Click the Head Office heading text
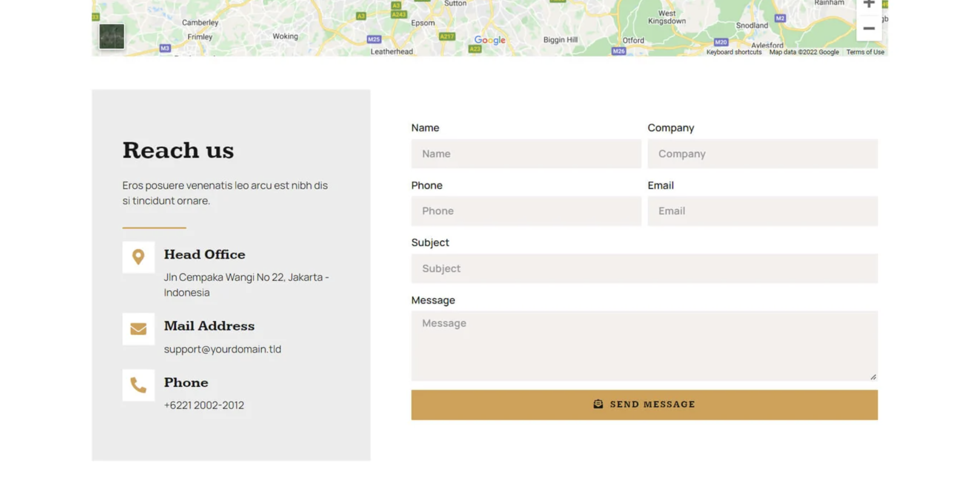980x499 pixels. pos(204,254)
